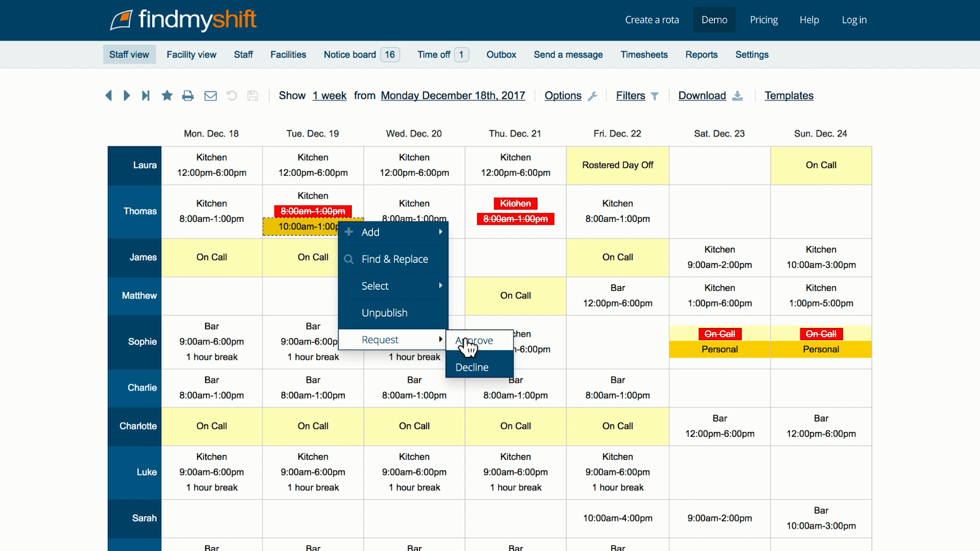Print the current schedule
This screenshot has width=980, height=551.
coord(188,95)
